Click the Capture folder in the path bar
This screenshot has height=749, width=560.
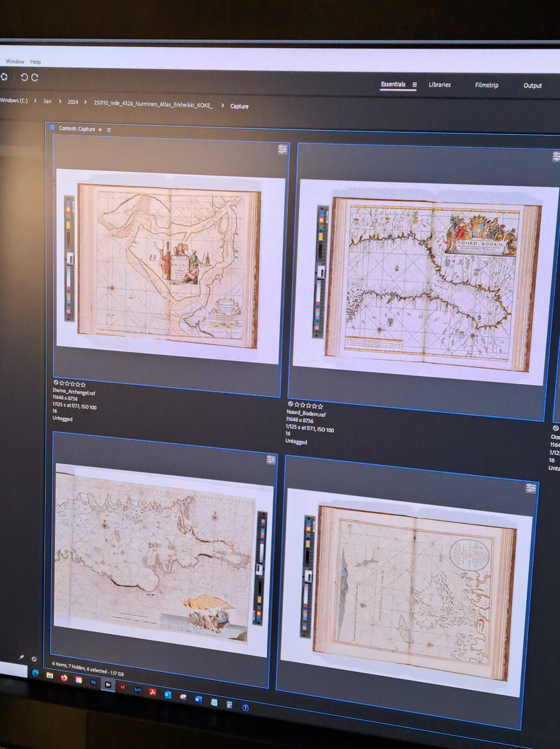[239, 106]
